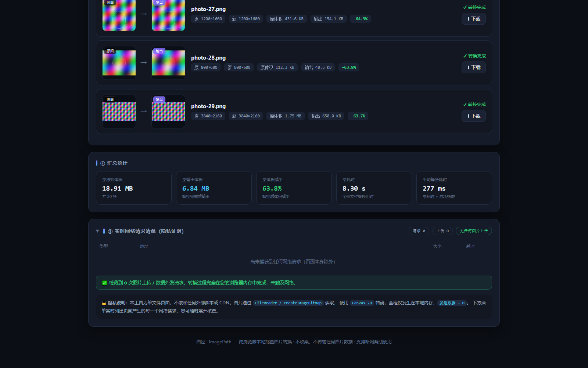Click the photo-28.png file name
Image resolution: width=588 pixels, height=368 pixels.
point(208,58)
